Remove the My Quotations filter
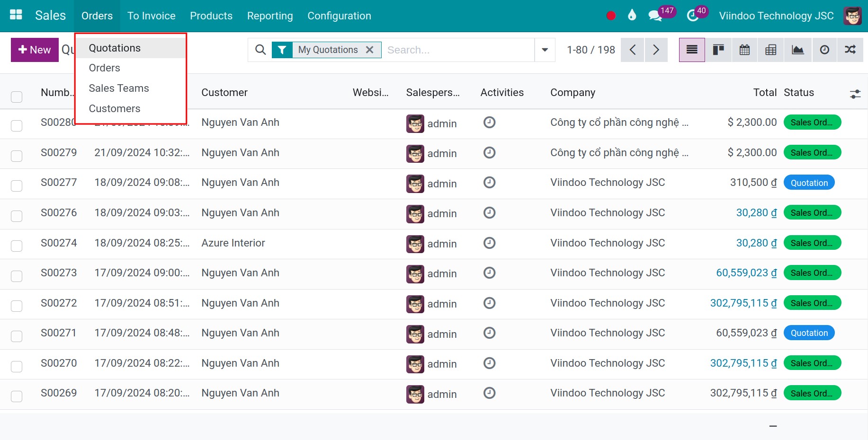The width and height of the screenshot is (868, 440). click(370, 49)
